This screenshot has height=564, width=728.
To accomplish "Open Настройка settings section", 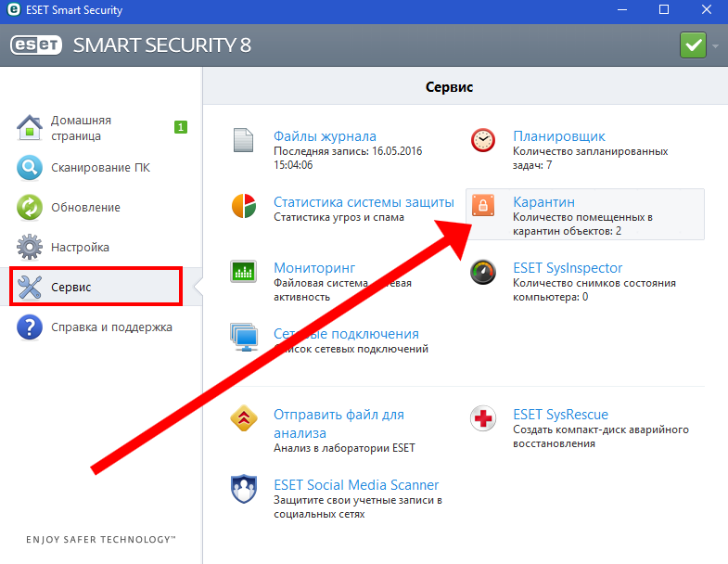I will [81, 248].
